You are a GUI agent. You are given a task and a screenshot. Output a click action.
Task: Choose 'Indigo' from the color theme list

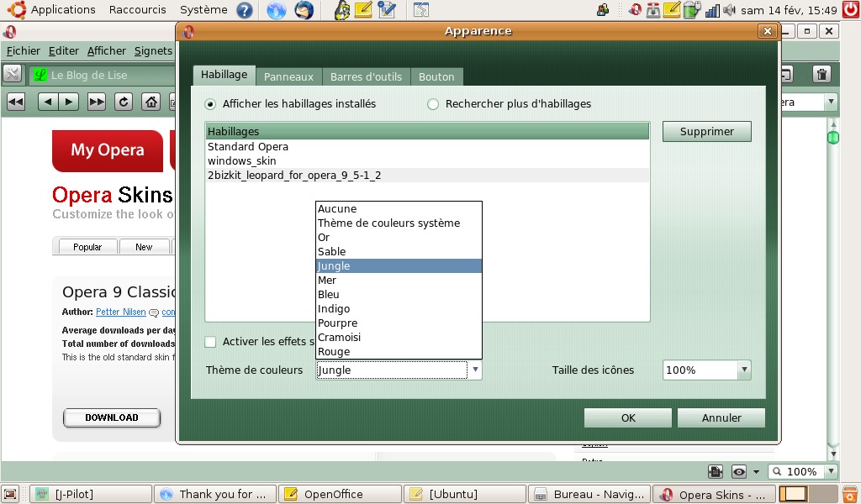click(x=334, y=309)
